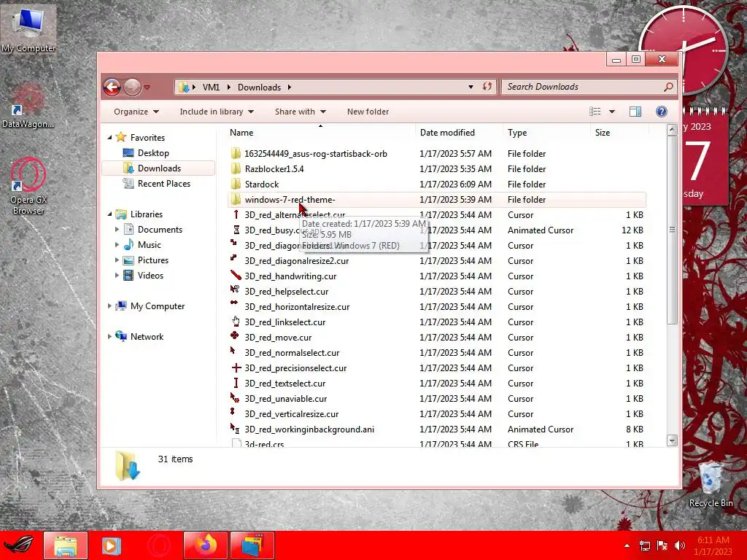Viewport: 747px width, 560px height.
Task: Open the Organize menu
Action: 136,112
